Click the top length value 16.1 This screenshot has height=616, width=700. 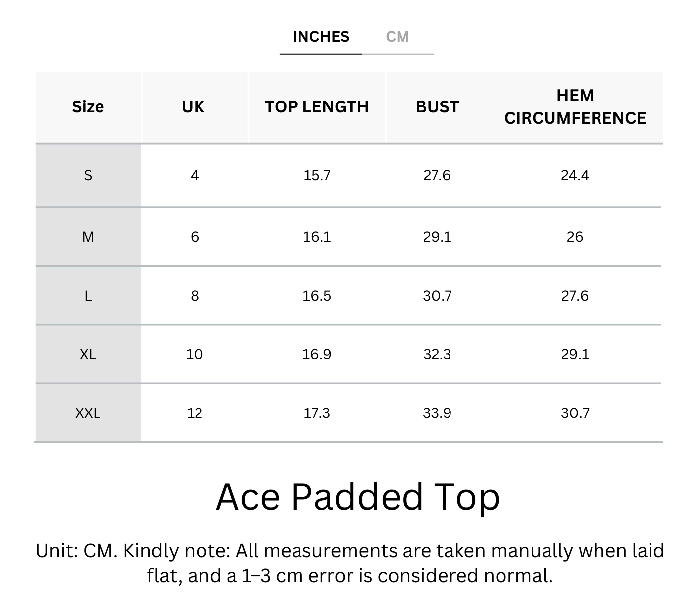(317, 237)
